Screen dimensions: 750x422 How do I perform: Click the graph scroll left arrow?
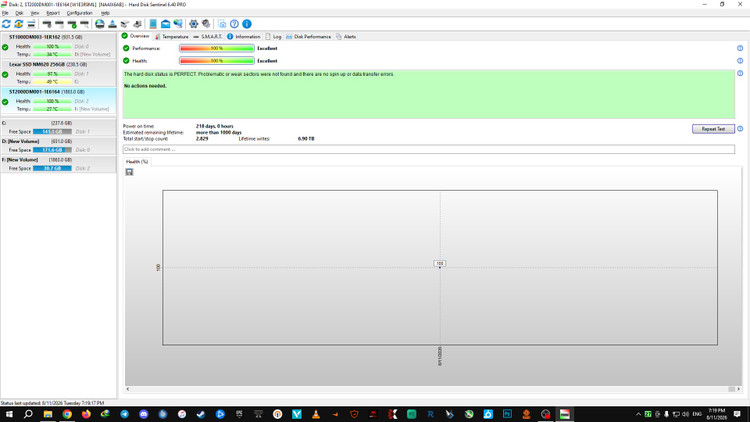[x=128, y=389]
